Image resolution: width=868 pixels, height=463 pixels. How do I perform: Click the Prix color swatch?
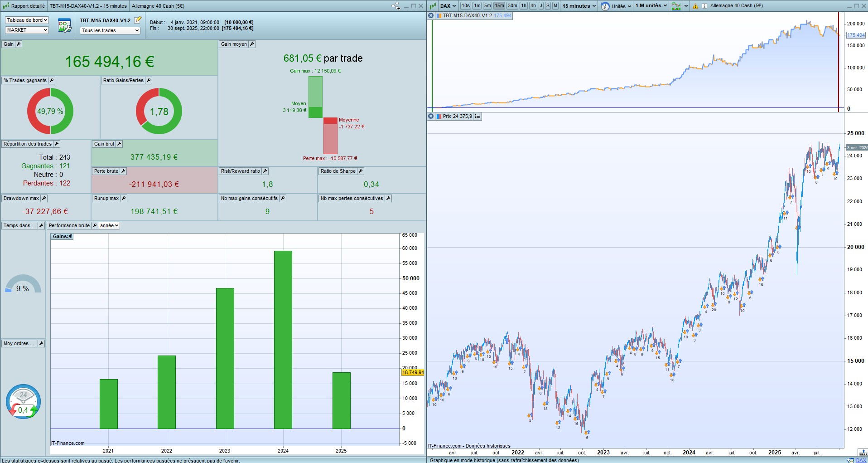(439, 116)
